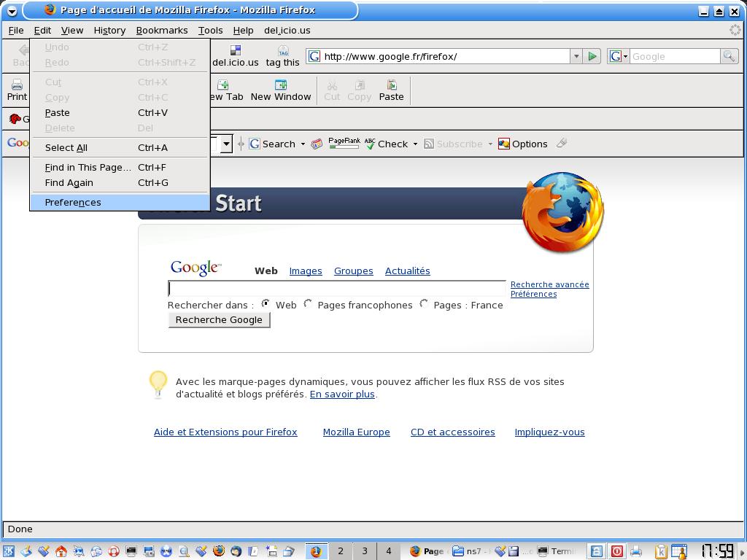Expand the Google Toolbar Search dropdown arrow
This screenshot has width=747, height=560.
[303, 144]
